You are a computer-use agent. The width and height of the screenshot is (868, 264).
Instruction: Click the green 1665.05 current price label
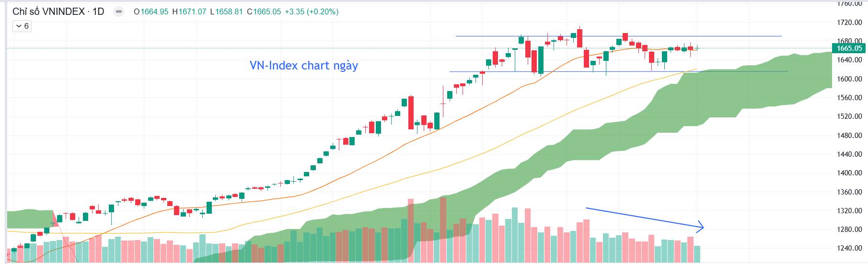[x=849, y=48]
